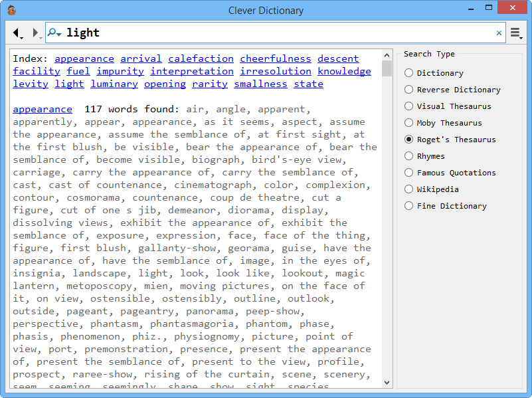
Task: Open the 'knowledge' index link
Action: click(345, 71)
